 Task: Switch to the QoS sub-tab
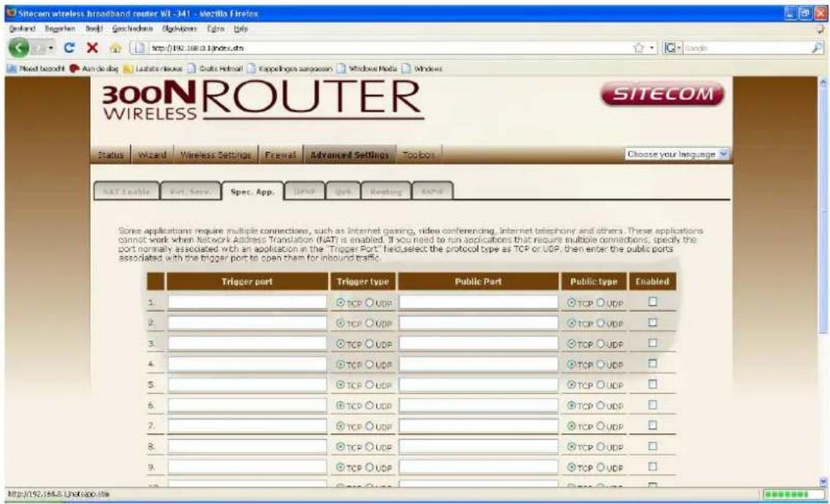click(x=342, y=191)
